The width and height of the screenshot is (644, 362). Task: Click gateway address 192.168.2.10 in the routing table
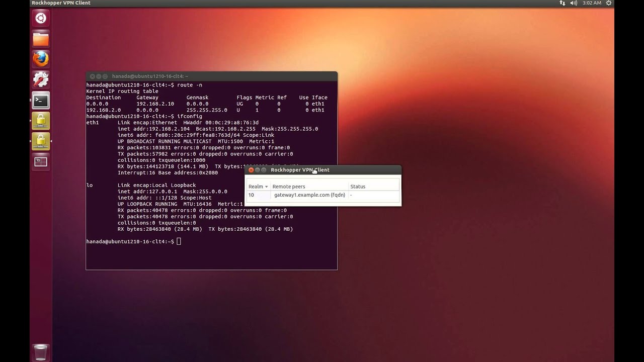click(155, 104)
